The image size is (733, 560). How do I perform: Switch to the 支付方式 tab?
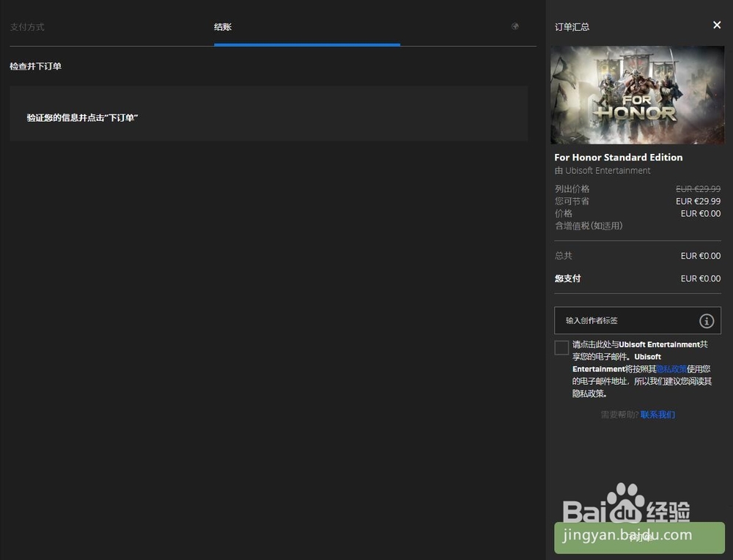tap(27, 27)
